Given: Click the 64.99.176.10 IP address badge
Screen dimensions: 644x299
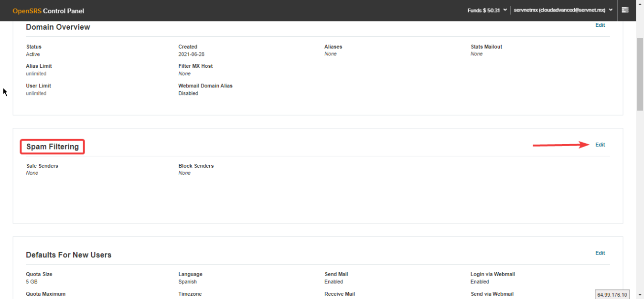Looking at the screenshot, I should (612, 294).
